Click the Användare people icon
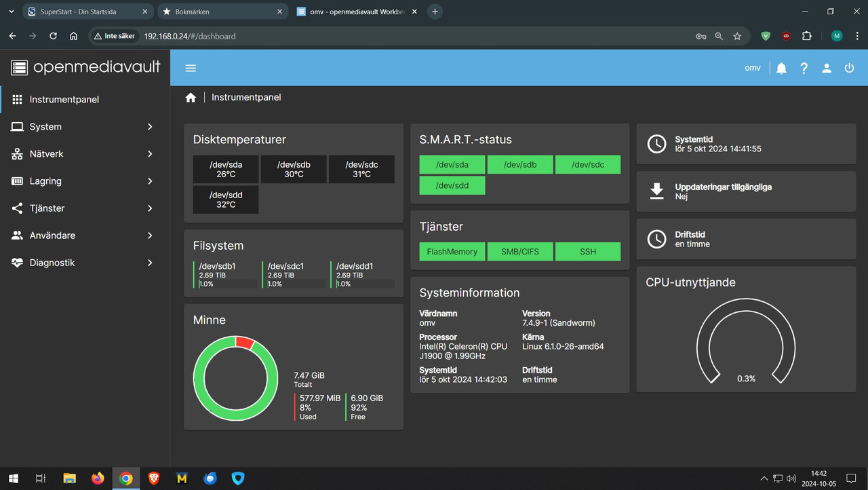Image resolution: width=868 pixels, height=490 pixels. pyautogui.click(x=18, y=235)
